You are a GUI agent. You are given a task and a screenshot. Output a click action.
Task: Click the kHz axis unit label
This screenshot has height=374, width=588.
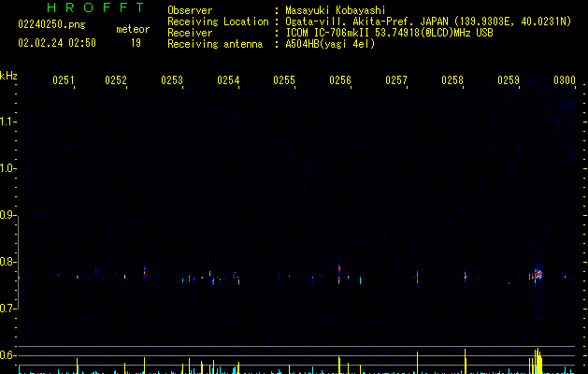8,76
